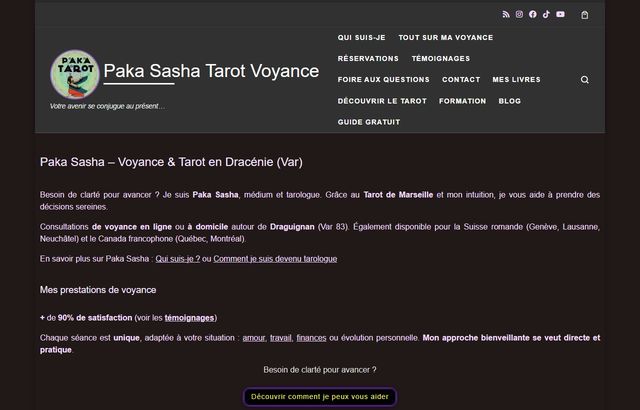The image size is (640, 410).
Task: Go to Réservations menu item
Action: (368, 58)
